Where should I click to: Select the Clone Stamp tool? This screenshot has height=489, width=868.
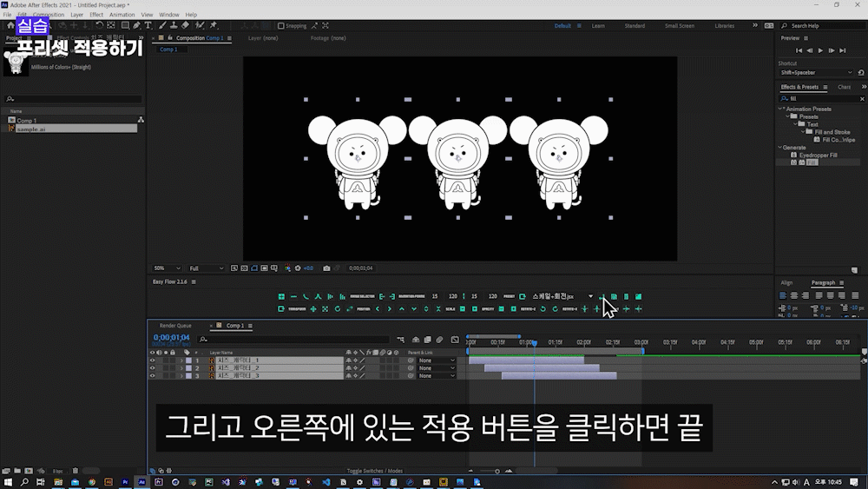point(174,25)
